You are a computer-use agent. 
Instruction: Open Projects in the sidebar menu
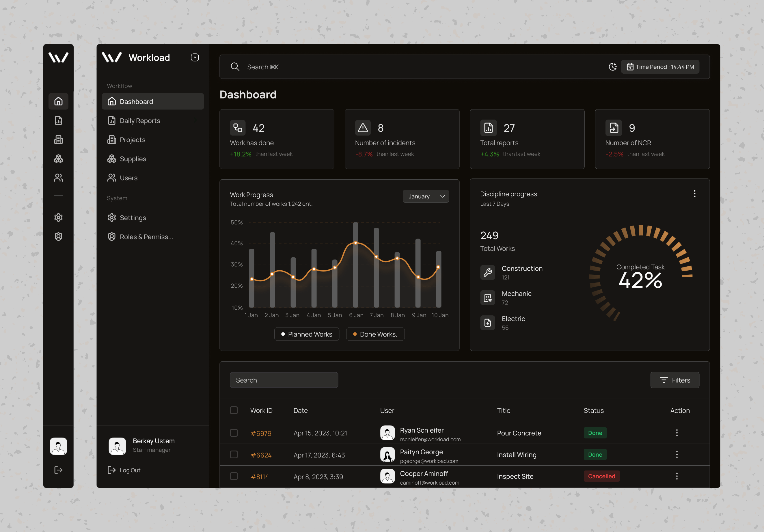(x=153, y=139)
